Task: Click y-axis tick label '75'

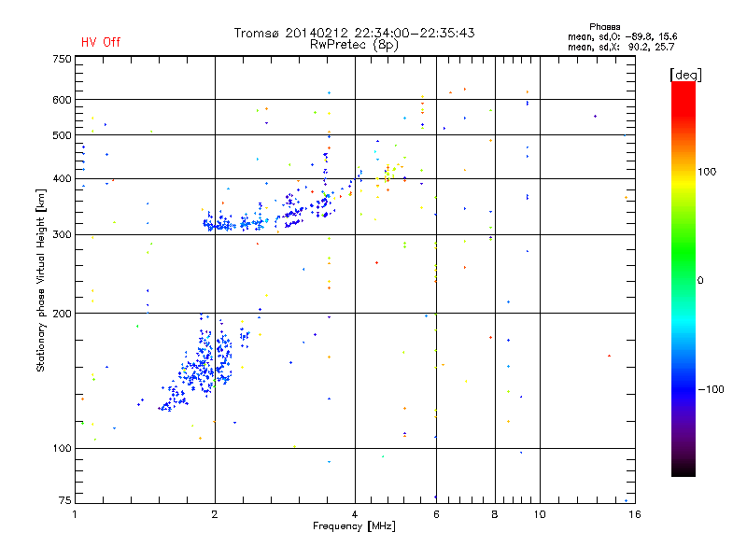Action: 65,500
